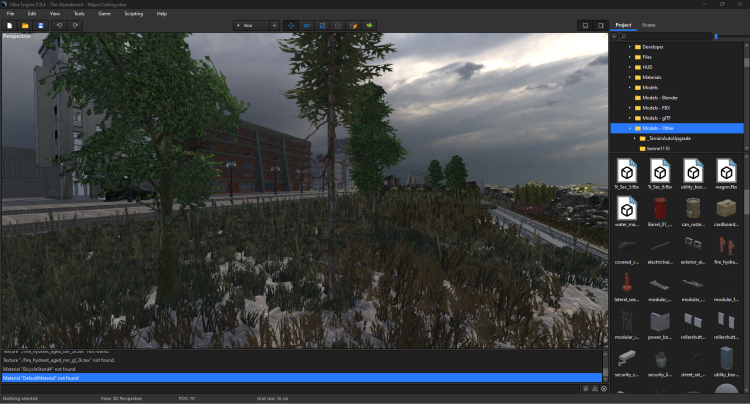Redo the last action
Image resolution: width=750 pixels, height=404 pixels.
(x=75, y=25)
